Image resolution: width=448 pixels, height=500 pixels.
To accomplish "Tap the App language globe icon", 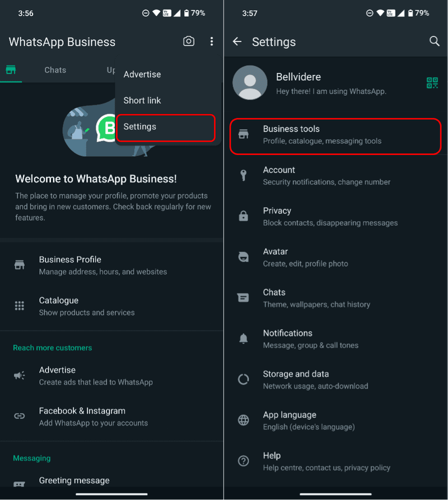I will pyautogui.click(x=243, y=420).
